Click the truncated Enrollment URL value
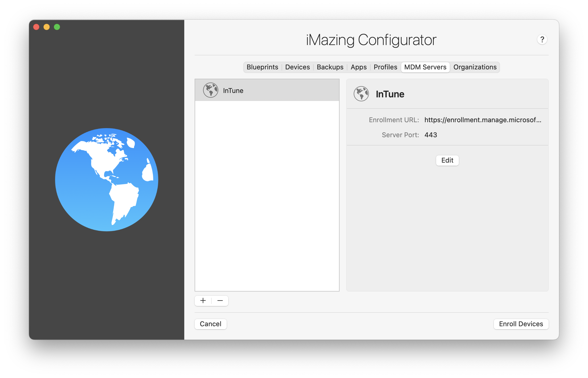 483,120
